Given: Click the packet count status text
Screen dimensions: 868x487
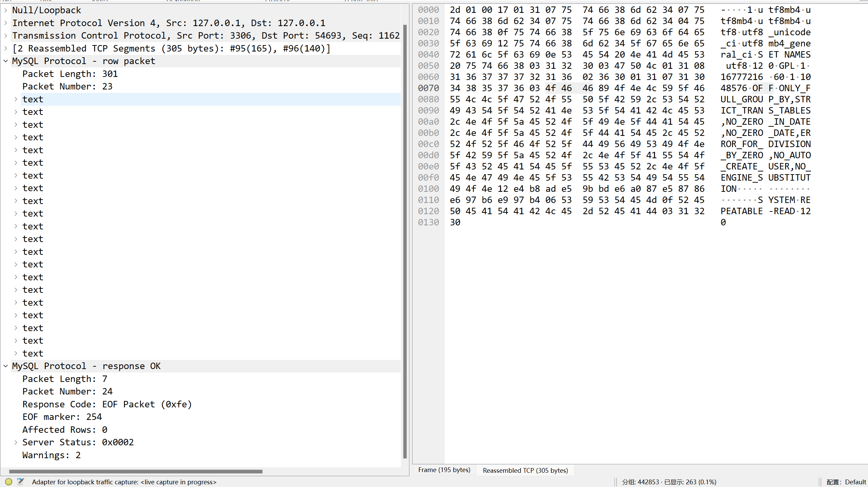Looking at the screenshot, I should 669,482.
